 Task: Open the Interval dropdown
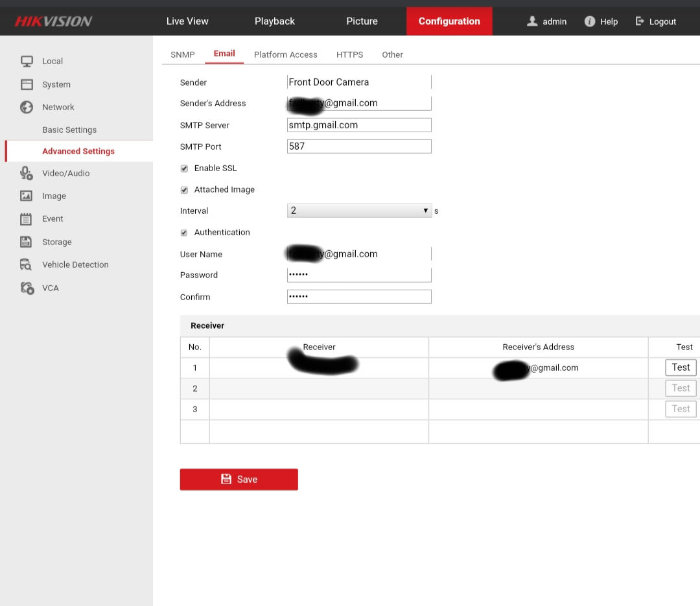[x=359, y=211]
